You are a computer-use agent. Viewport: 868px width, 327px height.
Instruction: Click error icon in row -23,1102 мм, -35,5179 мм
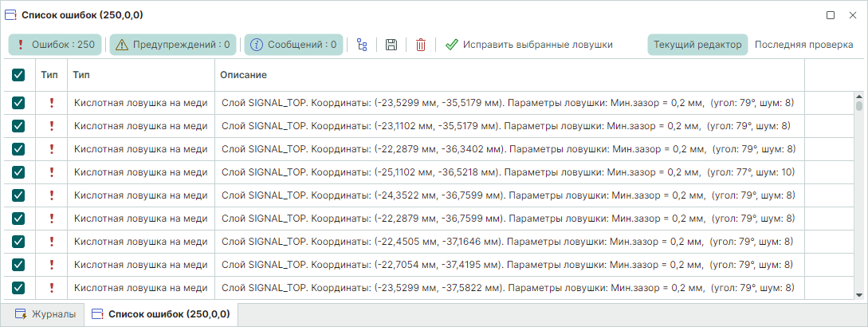[x=52, y=126]
